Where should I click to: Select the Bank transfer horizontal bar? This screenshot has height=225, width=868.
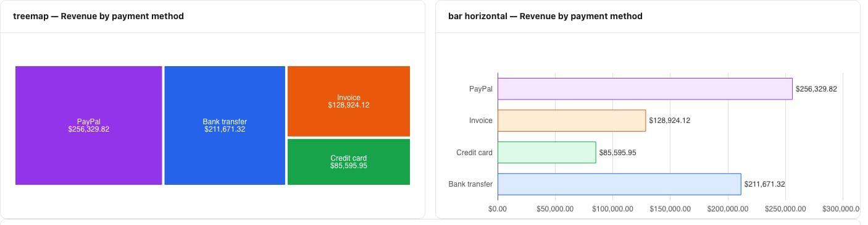pos(619,184)
